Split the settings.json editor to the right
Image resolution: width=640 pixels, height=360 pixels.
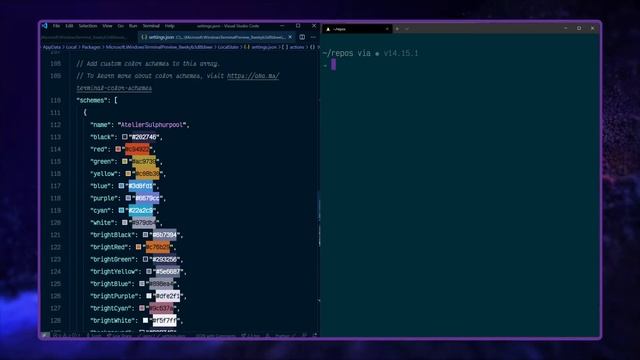302,37
